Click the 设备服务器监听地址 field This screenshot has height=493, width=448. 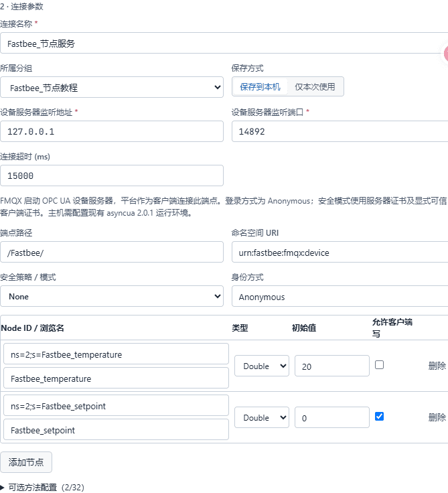[x=112, y=131]
